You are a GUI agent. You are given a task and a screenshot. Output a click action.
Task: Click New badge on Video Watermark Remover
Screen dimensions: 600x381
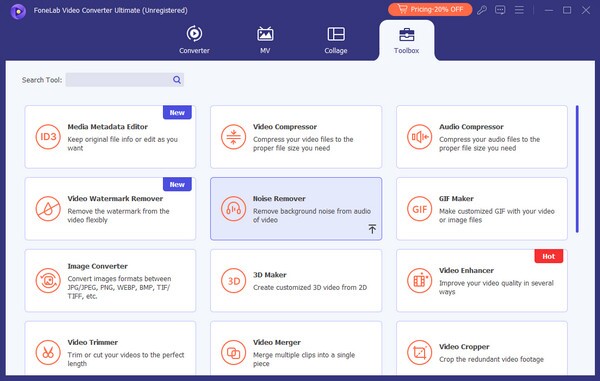pyautogui.click(x=177, y=184)
